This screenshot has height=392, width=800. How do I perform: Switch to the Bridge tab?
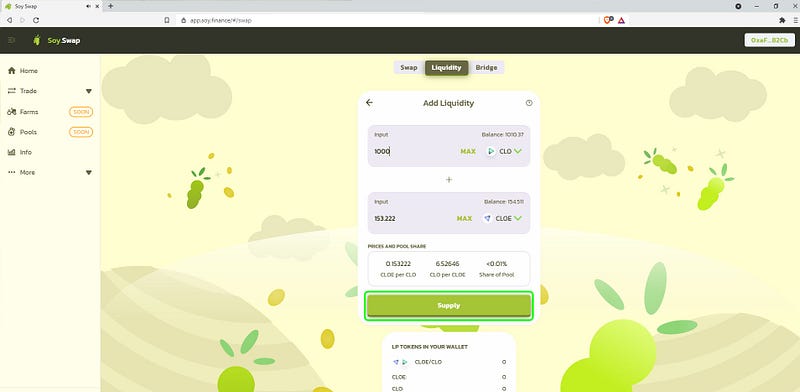[x=486, y=67]
